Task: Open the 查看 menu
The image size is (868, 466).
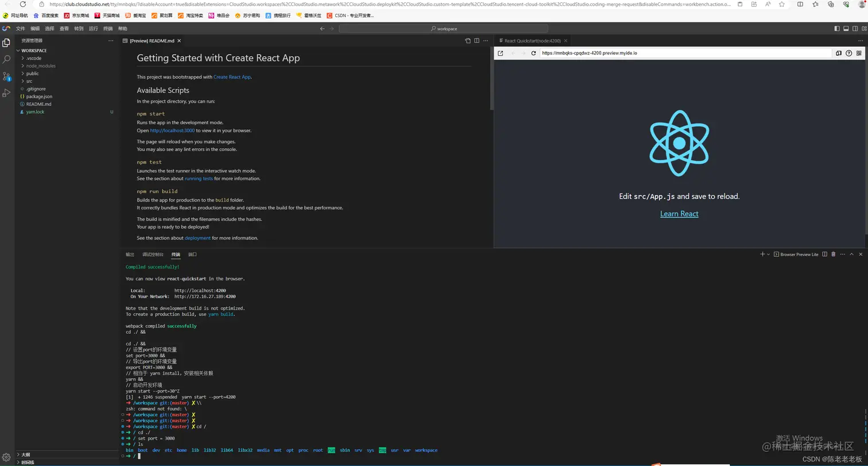Action: click(64, 28)
